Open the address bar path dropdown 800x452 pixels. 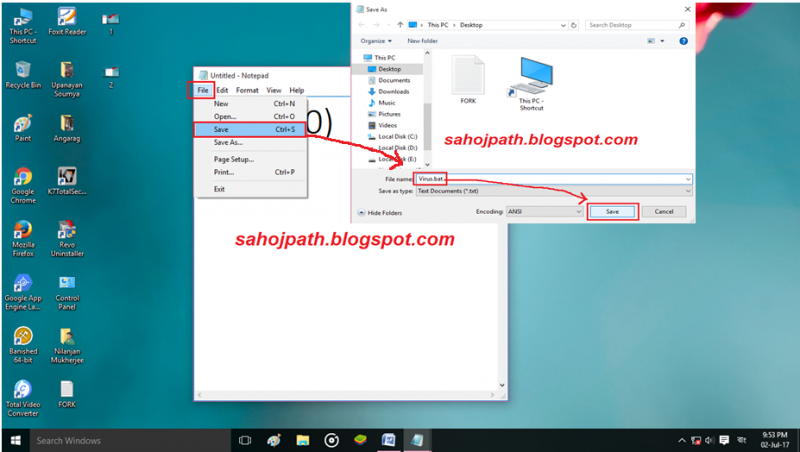[563, 24]
